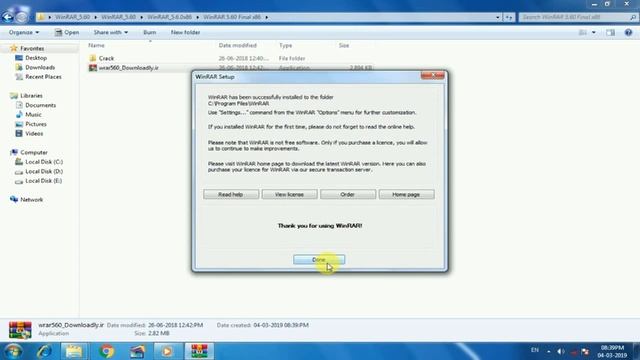Image resolution: width=640 pixels, height=360 pixels.
Task: Open the Read help button
Action: click(x=231, y=194)
